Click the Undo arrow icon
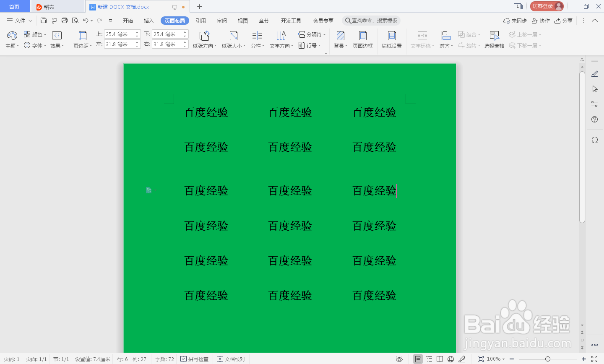This screenshot has width=604, height=364. coord(86,21)
